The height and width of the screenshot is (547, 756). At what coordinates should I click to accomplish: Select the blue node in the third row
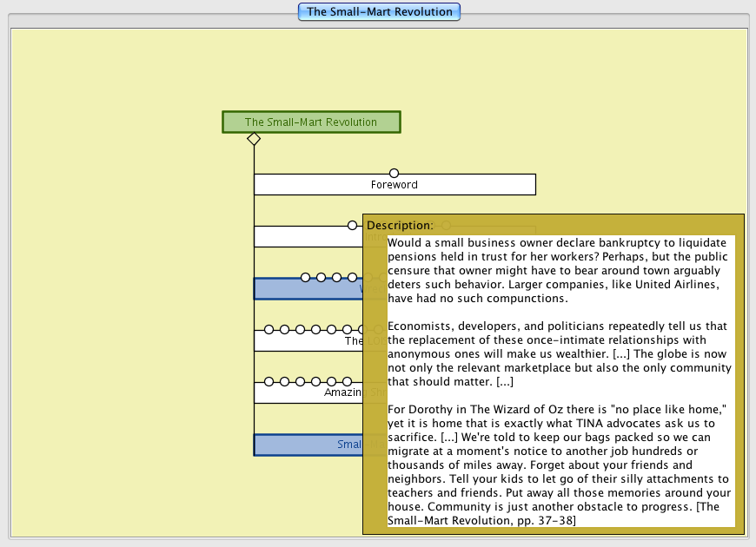[308, 289]
